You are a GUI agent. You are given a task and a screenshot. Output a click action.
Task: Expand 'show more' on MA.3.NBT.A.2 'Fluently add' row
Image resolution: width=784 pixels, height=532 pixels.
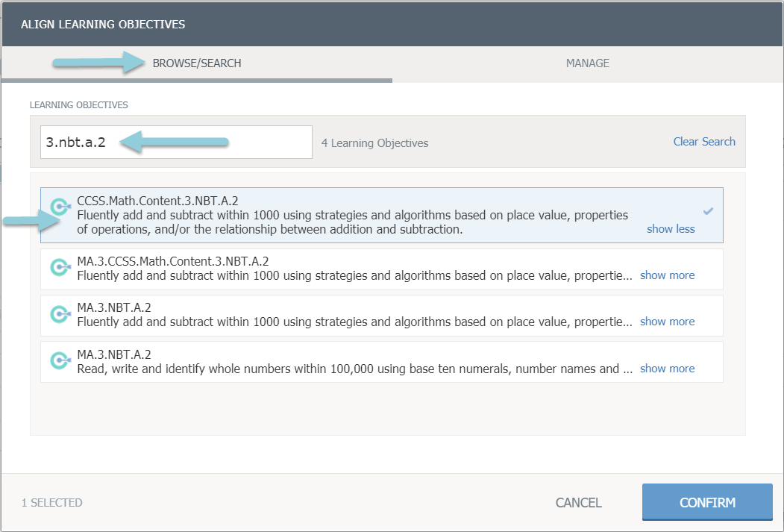[667, 322]
